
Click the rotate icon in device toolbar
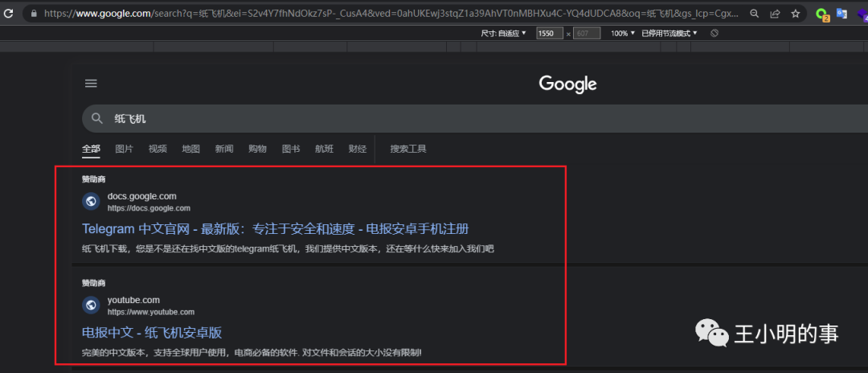(x=714, y=33)
